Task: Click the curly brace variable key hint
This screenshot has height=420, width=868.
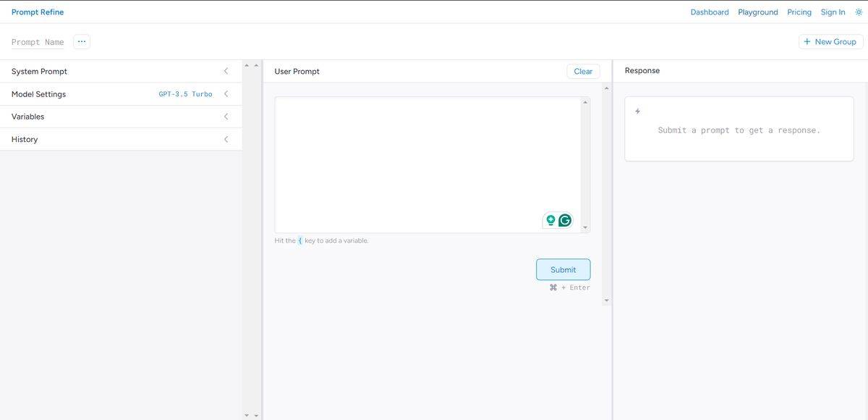Action: point(300,240)
